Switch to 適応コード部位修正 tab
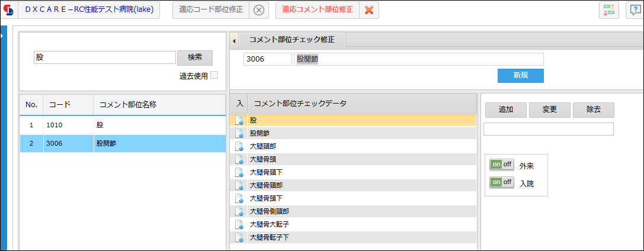644x251 pixels. click(211, 10)
